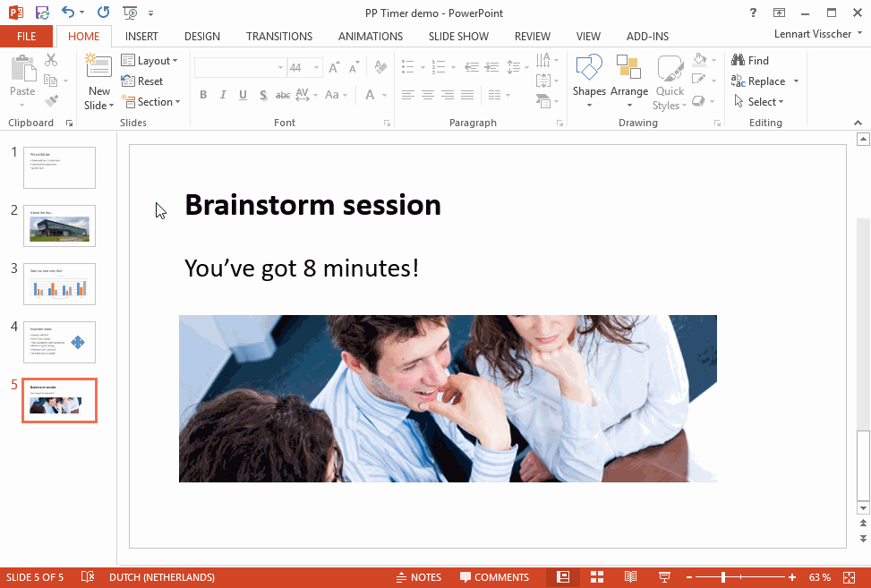Open the FILE tab

26,36
